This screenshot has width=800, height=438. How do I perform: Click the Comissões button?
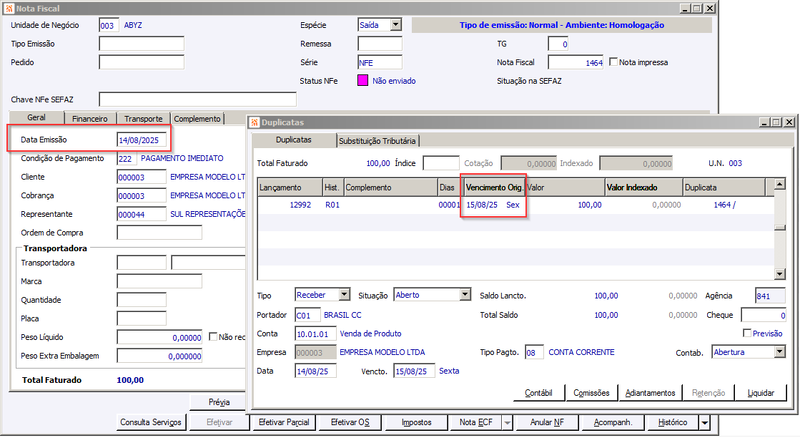[591, 393]
